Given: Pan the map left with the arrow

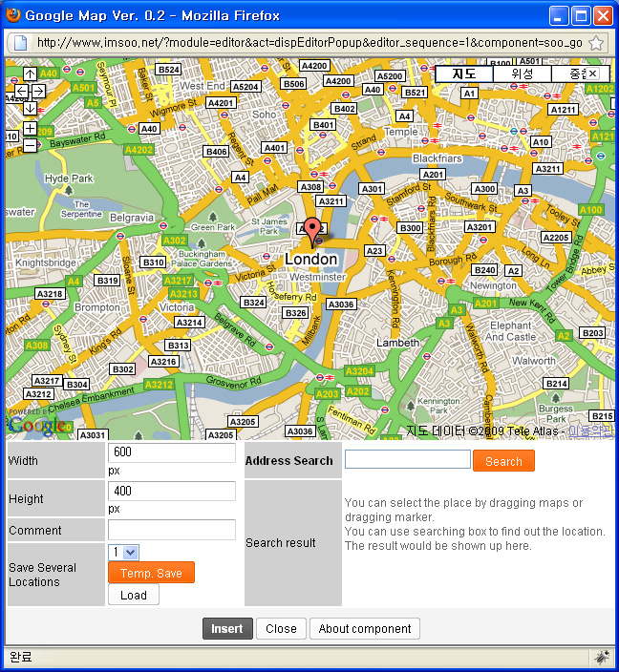Looking at the screenshot, I should tap(21, 91).
